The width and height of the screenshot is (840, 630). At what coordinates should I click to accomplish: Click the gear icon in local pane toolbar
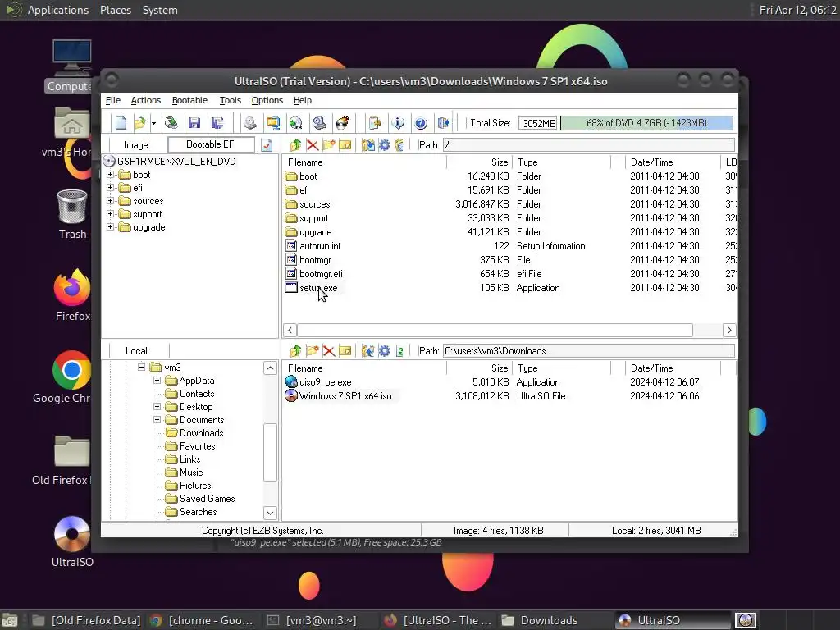click(x=385, y=351)
